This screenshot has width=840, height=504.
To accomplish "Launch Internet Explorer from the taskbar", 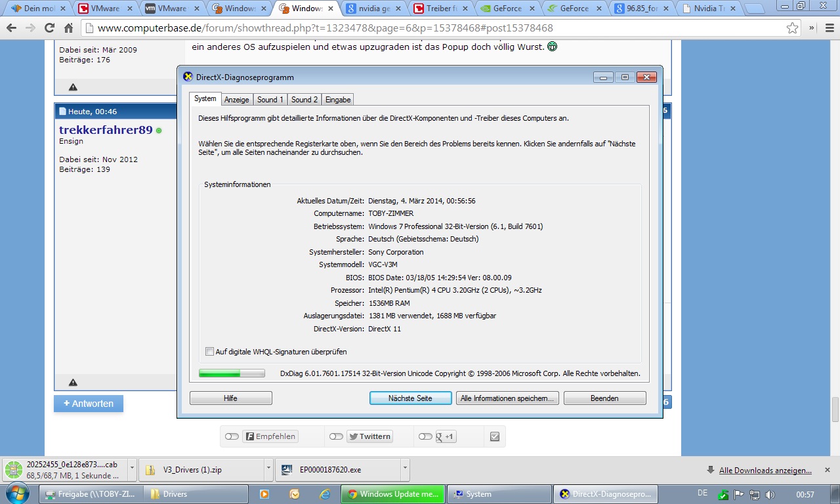I will click(x=325, y=494).
